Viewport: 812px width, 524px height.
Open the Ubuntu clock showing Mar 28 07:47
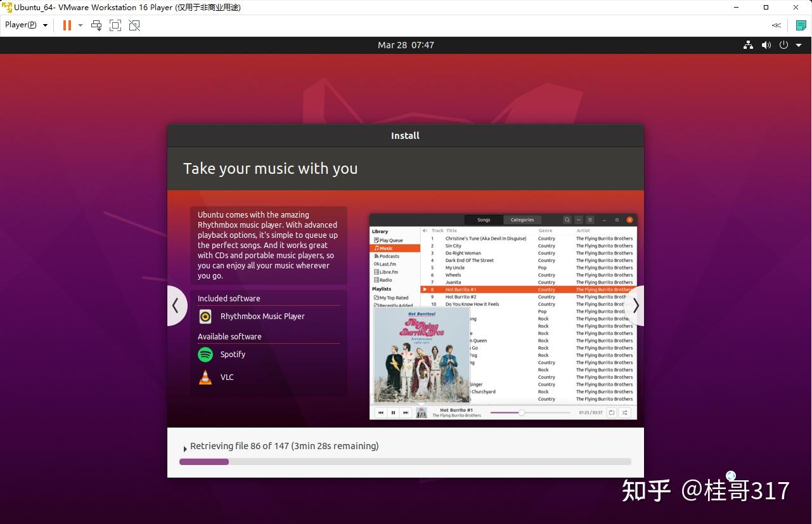(406, 45)
